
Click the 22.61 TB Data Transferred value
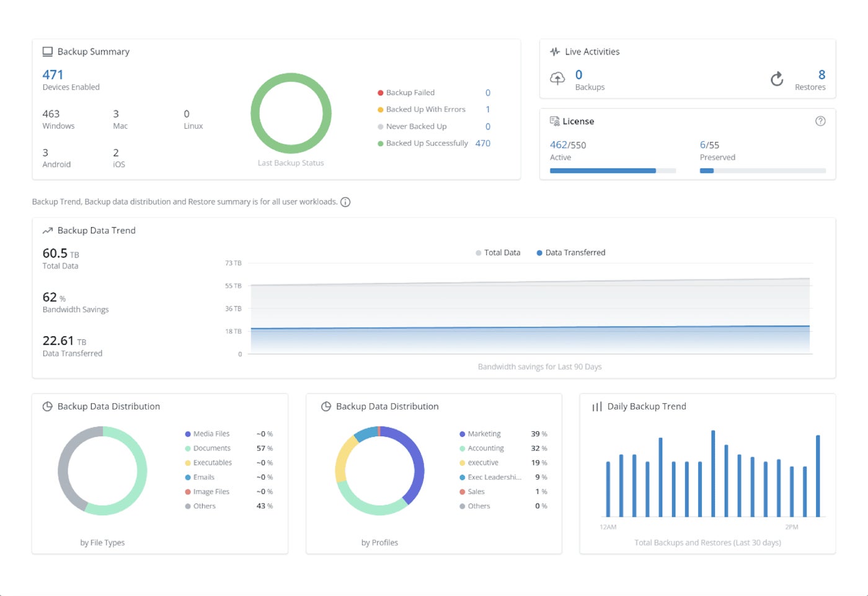point(64,341)
